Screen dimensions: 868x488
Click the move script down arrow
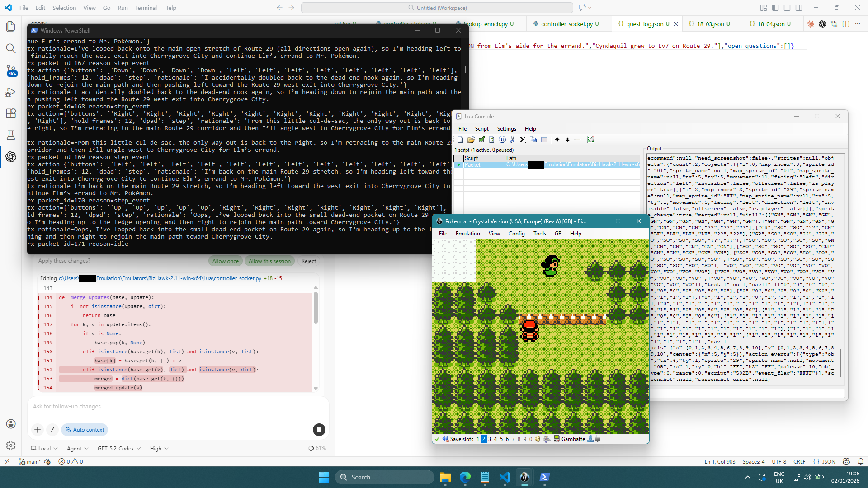568,140
